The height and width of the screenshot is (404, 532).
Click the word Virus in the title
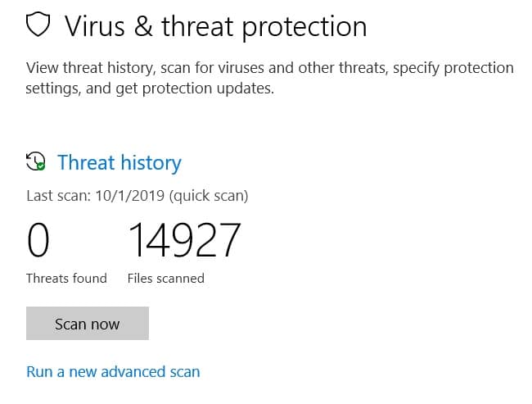93,27
